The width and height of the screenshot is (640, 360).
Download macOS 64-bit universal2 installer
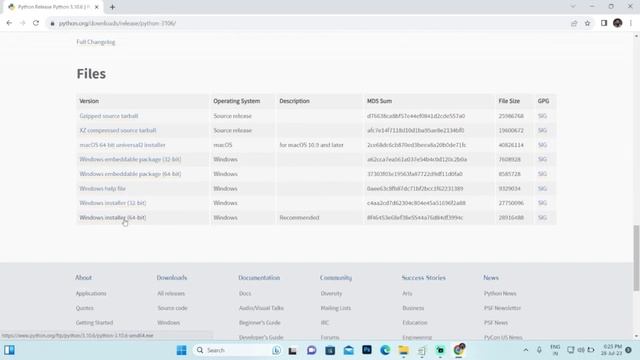coord(122,145)
